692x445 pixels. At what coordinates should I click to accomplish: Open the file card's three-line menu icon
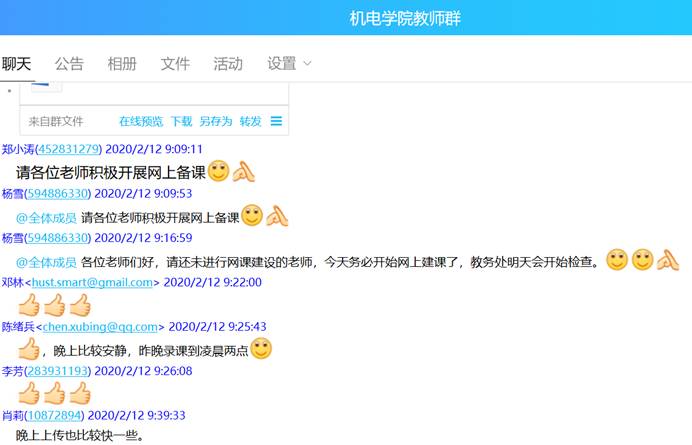click(277, 122)
